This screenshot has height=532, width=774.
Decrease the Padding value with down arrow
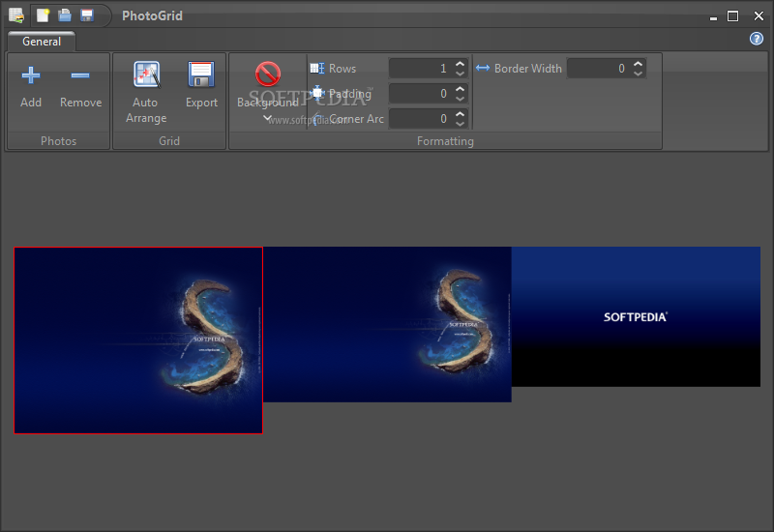tap(460, 99)
